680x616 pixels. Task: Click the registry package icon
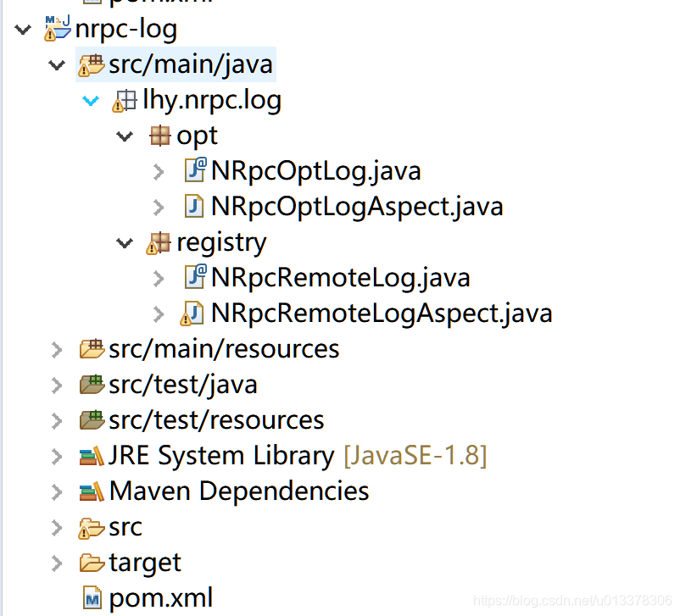[x=159, y=242]
